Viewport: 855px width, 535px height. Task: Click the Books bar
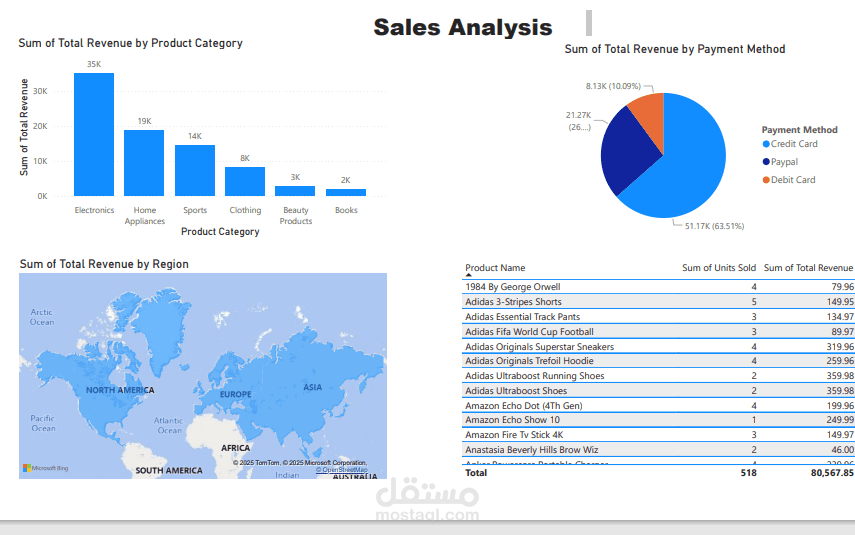click(x=346, y=193)
